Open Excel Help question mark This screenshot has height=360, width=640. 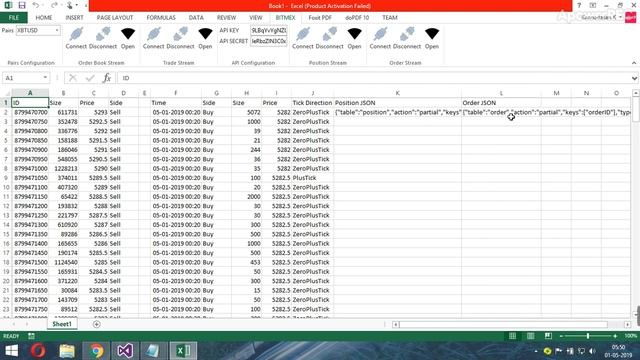[579, 5]
